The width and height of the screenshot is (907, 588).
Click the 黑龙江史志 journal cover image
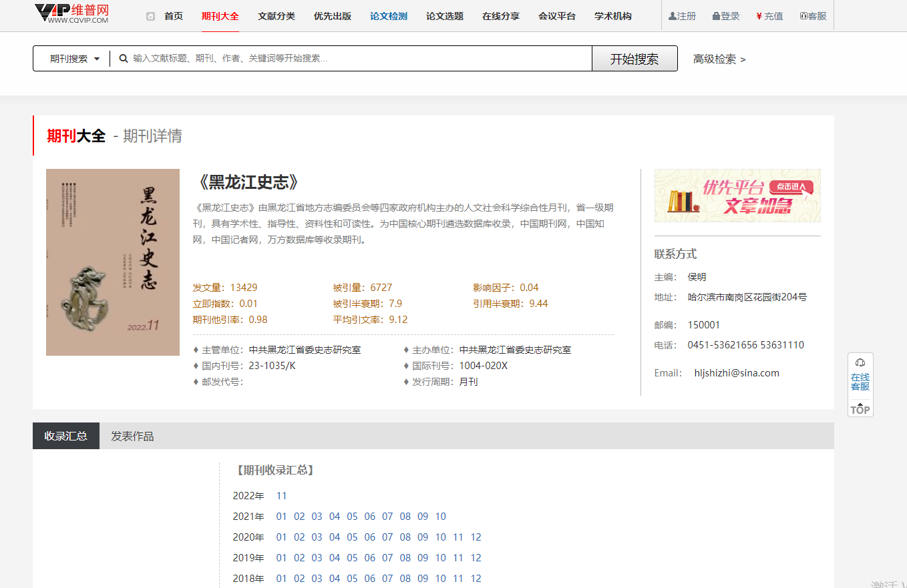tap(113, 262)
